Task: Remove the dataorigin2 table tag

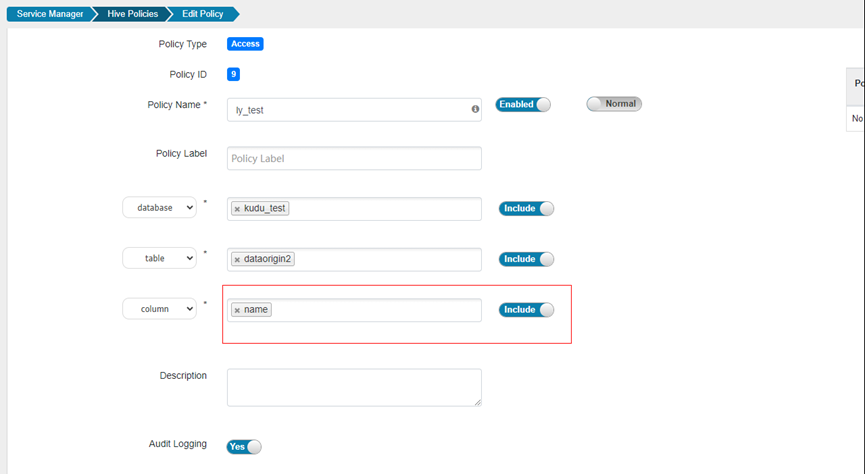Action: tap(237, 259)
